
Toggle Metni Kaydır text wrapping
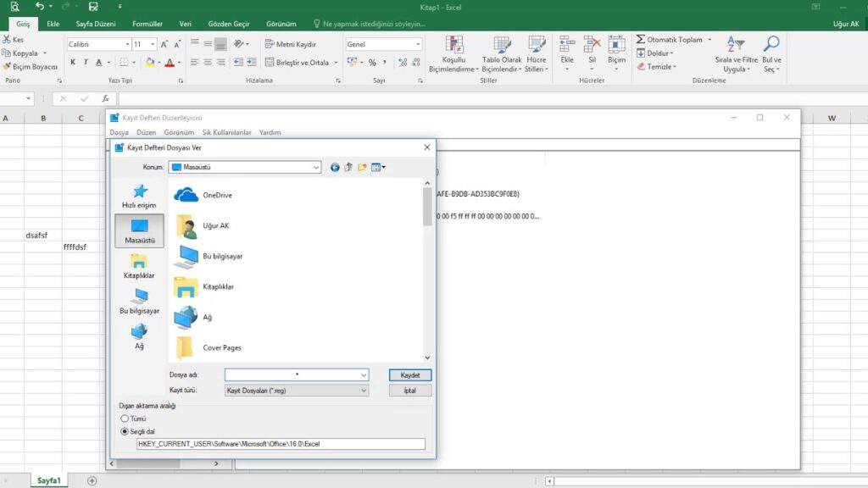290,44
